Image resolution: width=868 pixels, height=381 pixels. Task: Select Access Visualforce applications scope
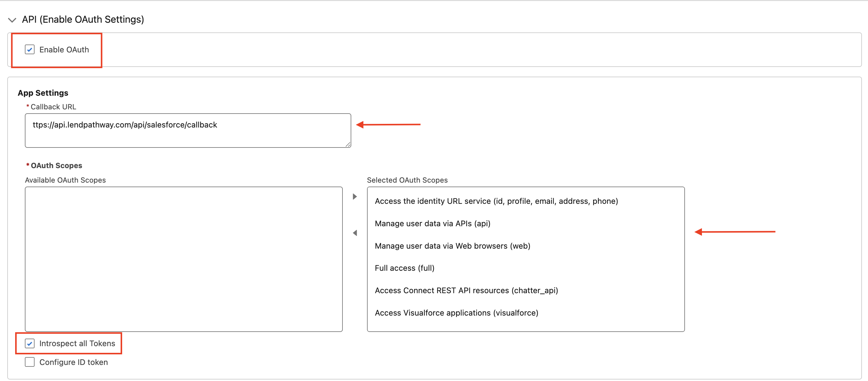(456, 313)
